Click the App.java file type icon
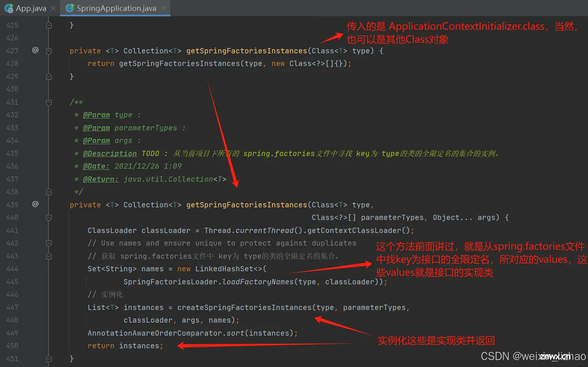 pos(9,8)
